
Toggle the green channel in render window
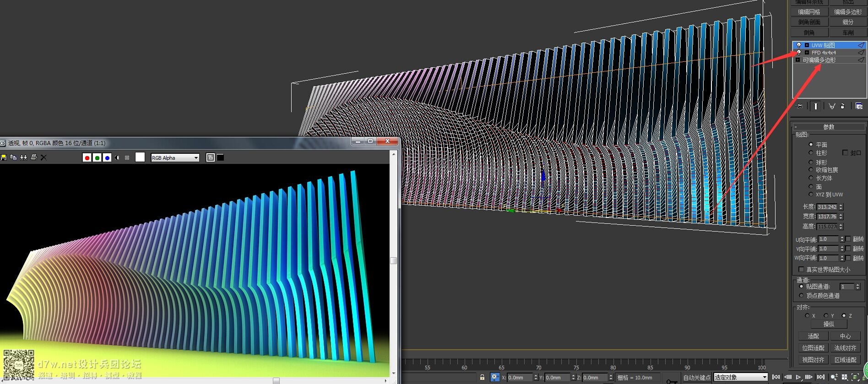[x=97, y=157]
